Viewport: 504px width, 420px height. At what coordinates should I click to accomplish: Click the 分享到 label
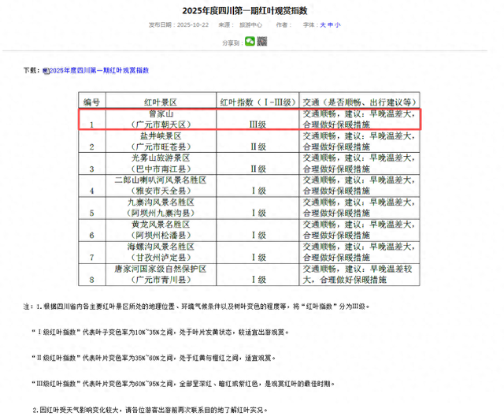[232, 43]
